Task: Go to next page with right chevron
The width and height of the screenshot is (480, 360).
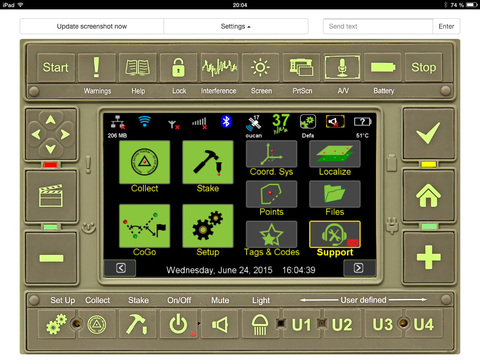Action: click(358, 268)
